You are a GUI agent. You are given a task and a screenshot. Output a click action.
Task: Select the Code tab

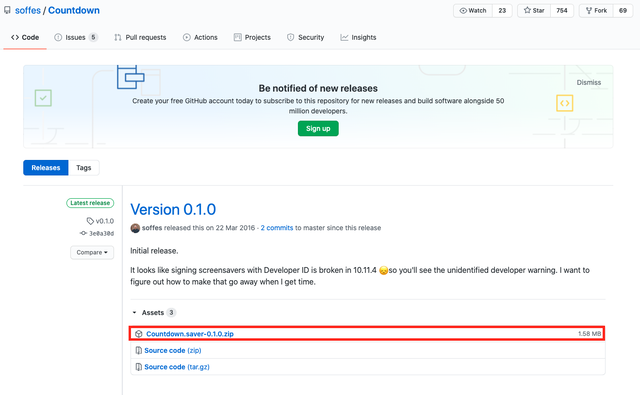25,38
